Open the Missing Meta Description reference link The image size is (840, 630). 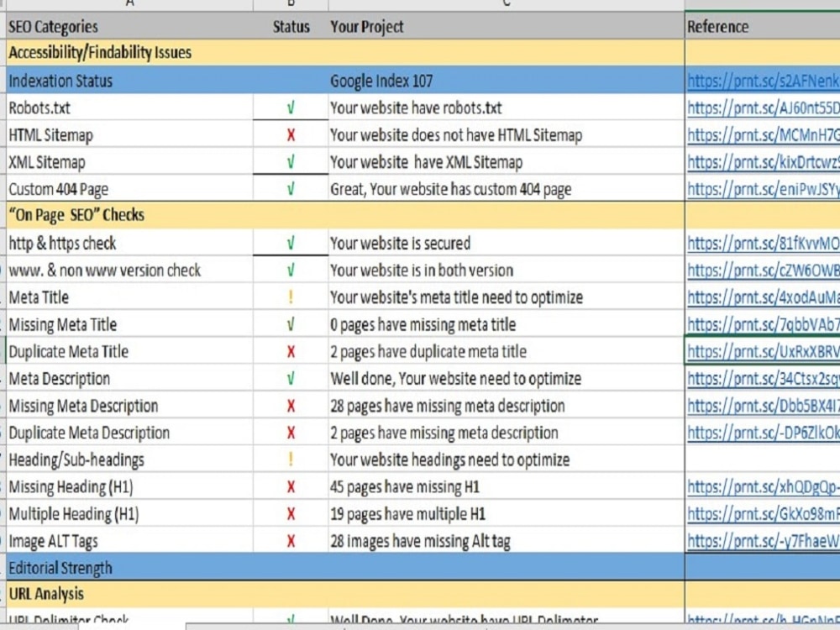(x=764, y=406)
